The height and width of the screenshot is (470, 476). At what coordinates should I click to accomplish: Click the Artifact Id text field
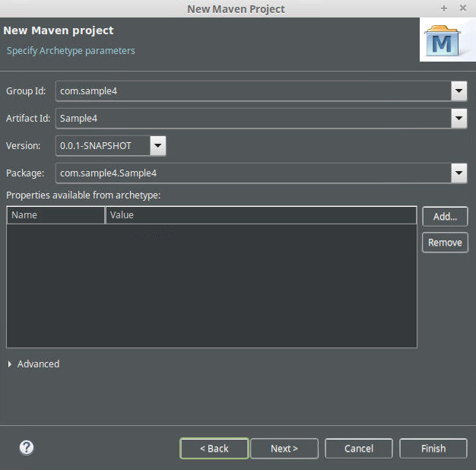click(x=253, y=118)
